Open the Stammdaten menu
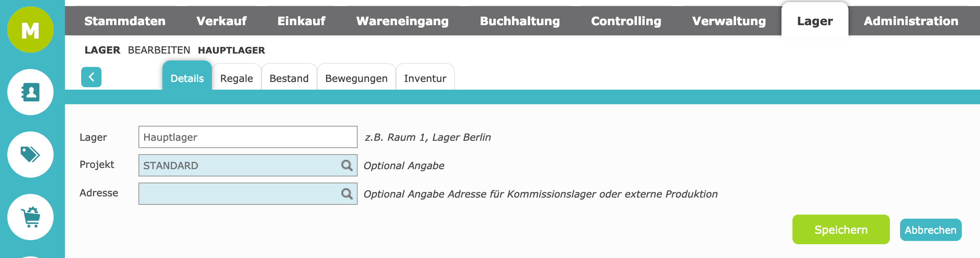 [x=125, y=21]
